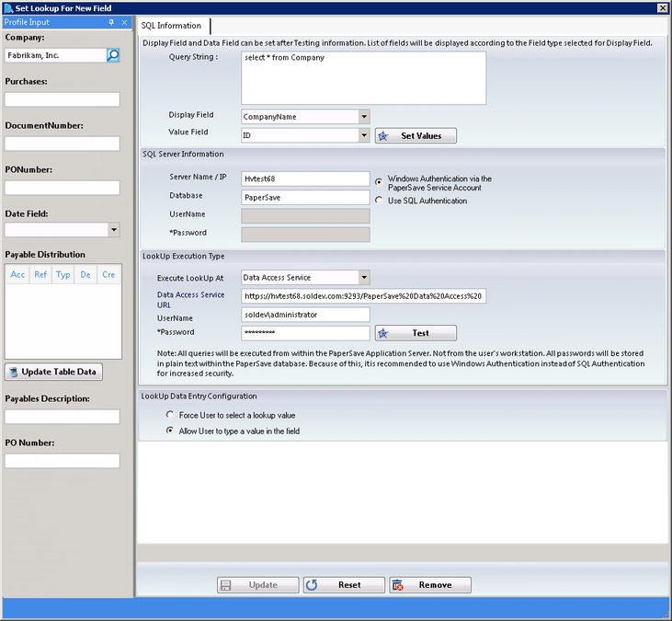Expand the Date Field dropdown

pyautogui.click(x=114, y=230)
